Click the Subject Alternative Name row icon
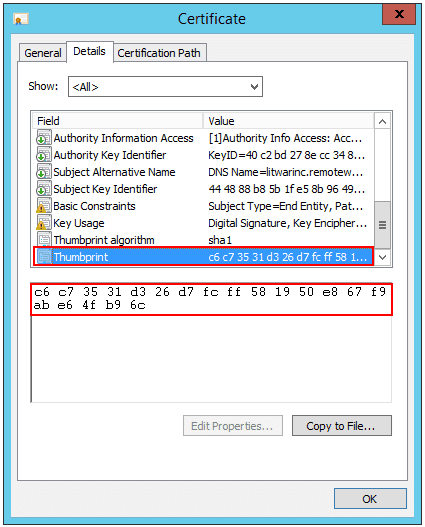The width and height of the screenshot is (425, 527). point(44,172)
